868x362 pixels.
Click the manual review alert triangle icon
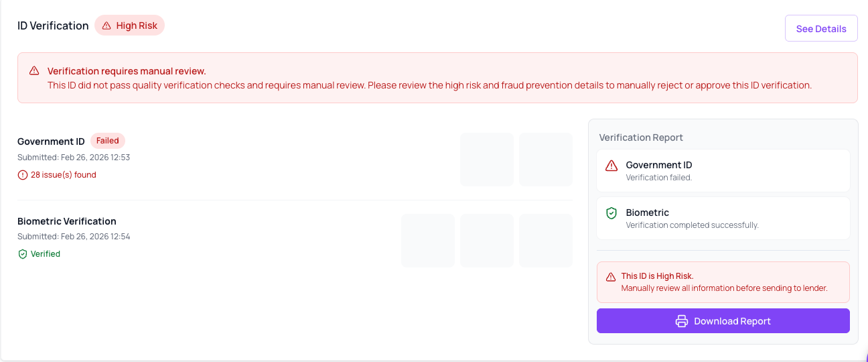[34, 71]
